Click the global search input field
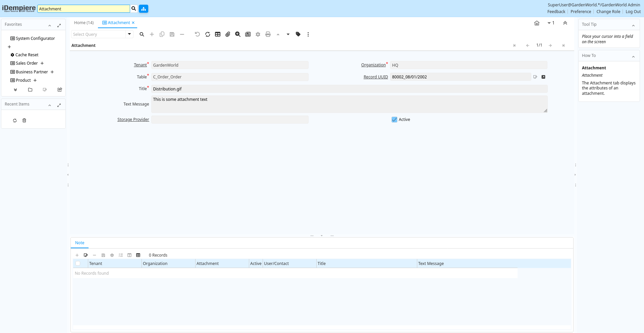 click(x=84, y=9)
